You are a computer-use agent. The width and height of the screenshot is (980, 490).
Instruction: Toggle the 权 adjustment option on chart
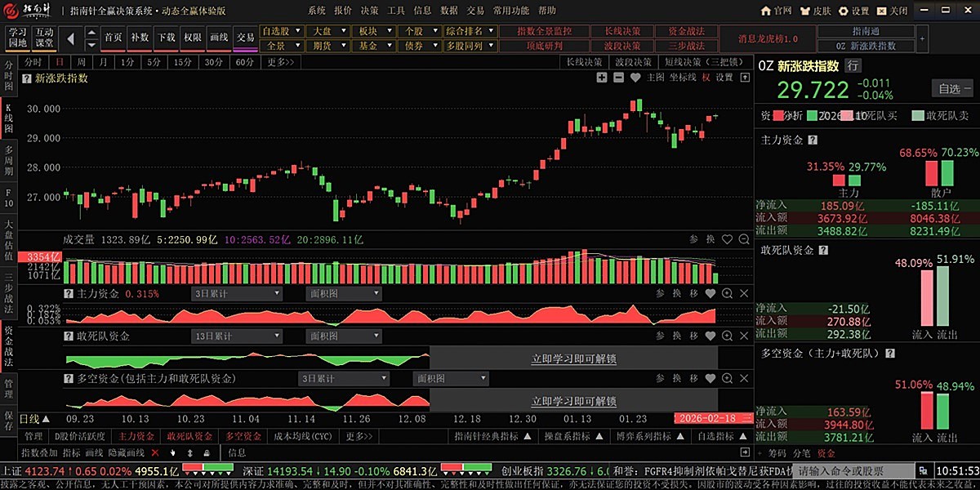click(706, 78)
